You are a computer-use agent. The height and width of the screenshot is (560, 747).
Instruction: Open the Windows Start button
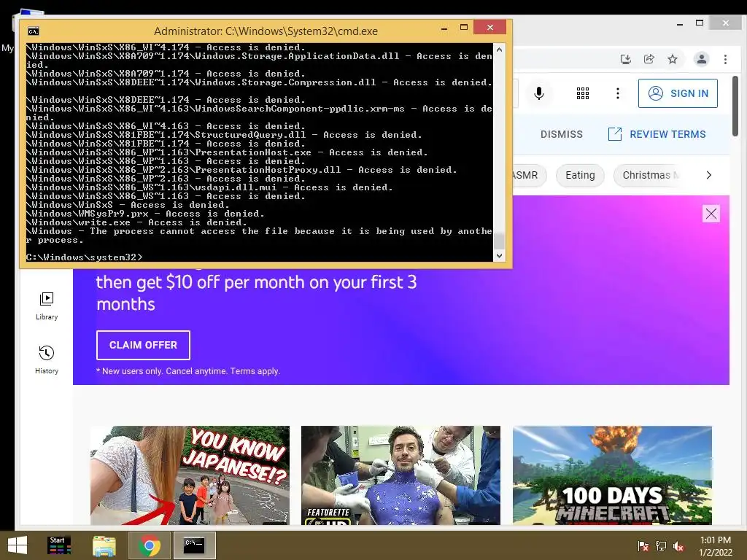[x=18, y=545]
